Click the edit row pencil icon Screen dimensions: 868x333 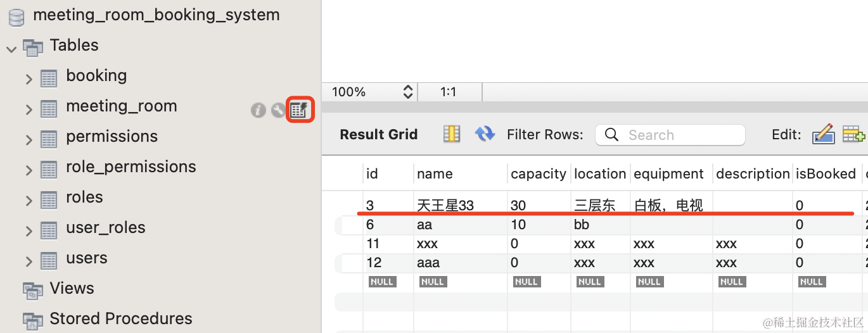[x=823, y=134]
